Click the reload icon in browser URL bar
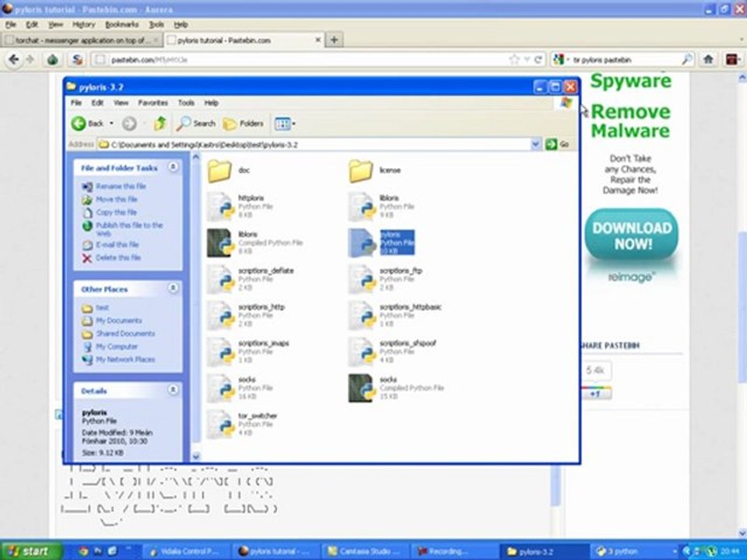747x560 pixels. point(538,60)
